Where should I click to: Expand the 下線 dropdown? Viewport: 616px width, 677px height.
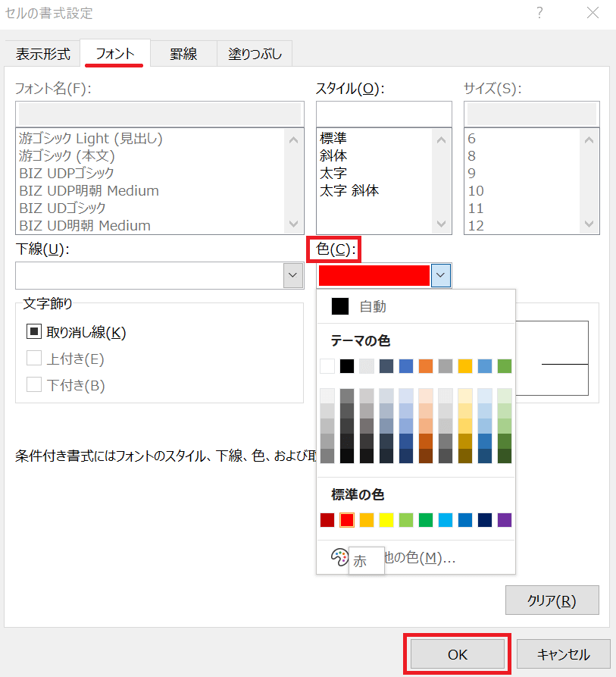click(x=293, y=275)
